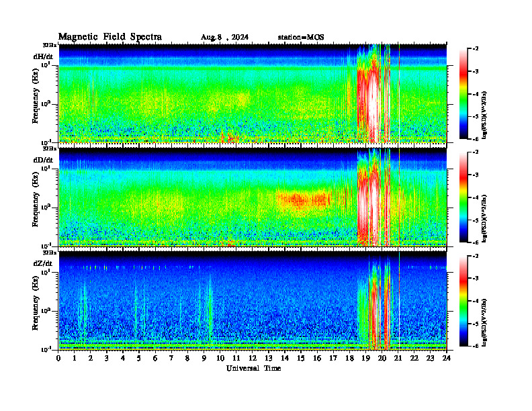Image resolution: width=532 pixels, height=411 pixels.
Task: Click the "Universal Time" axis label
Action: pyautogui.click(x=253, y=368)
